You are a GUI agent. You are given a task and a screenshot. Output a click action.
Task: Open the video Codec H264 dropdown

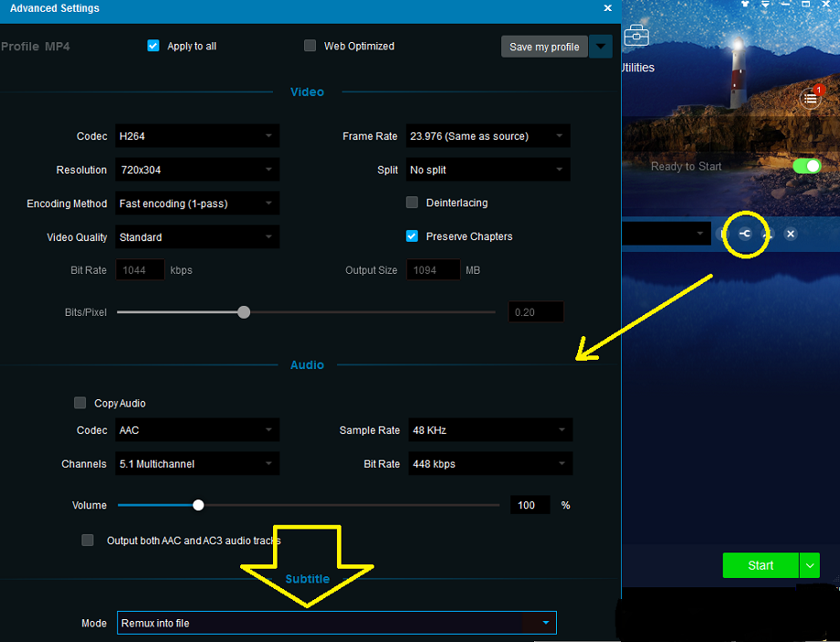click(196, 136)
